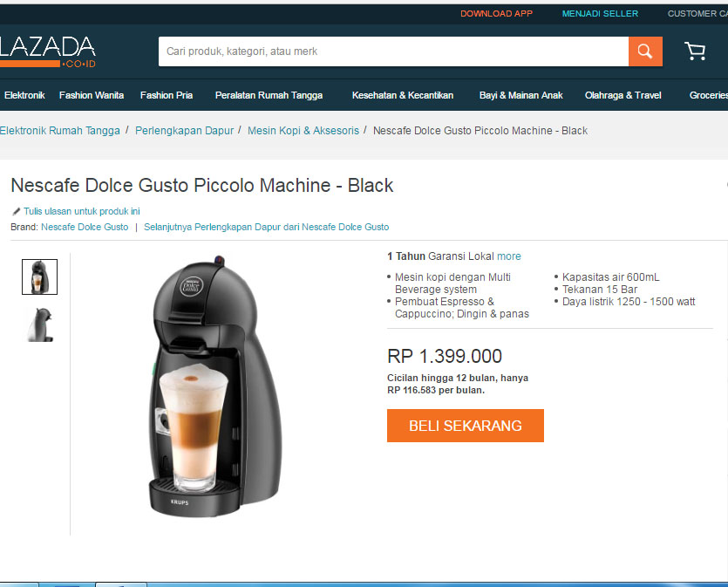Open the shopping cart icon
Screen dimensions: 728x587
click(x=695, y=51)
